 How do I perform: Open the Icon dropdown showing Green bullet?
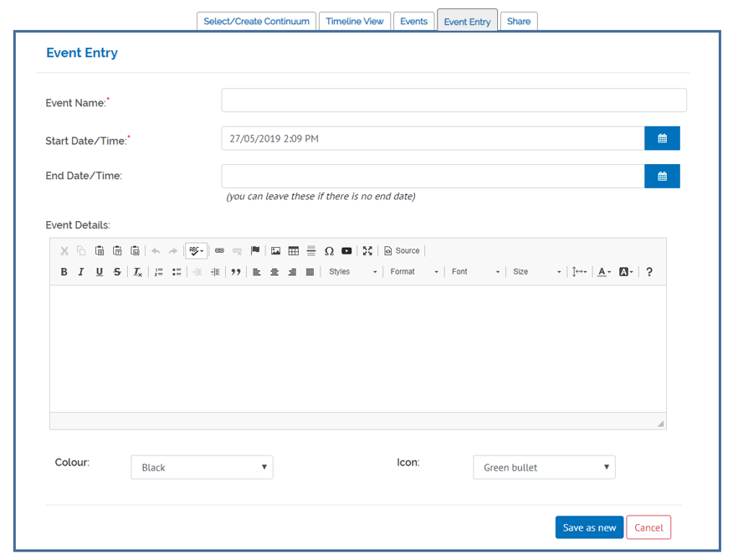point(544,467)
